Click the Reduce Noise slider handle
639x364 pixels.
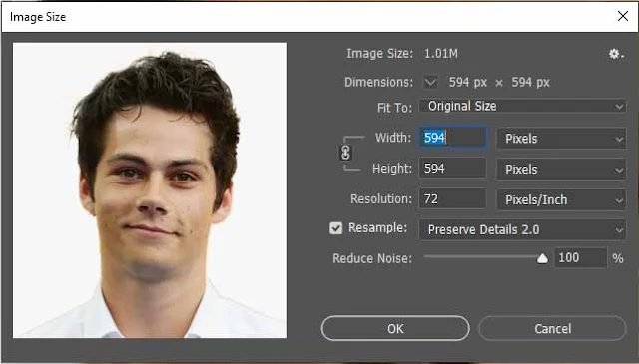coord(542,258)
